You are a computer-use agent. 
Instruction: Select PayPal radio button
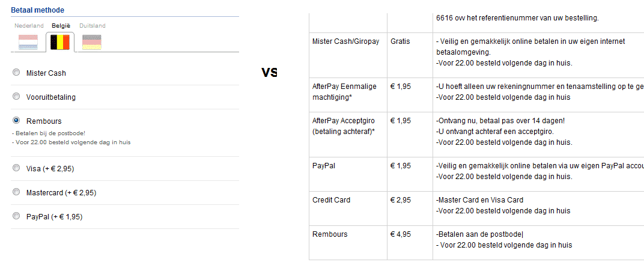16,217
